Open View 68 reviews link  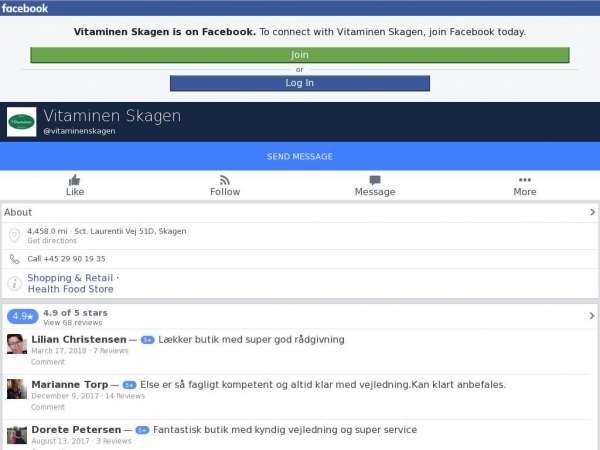[73, 323]
